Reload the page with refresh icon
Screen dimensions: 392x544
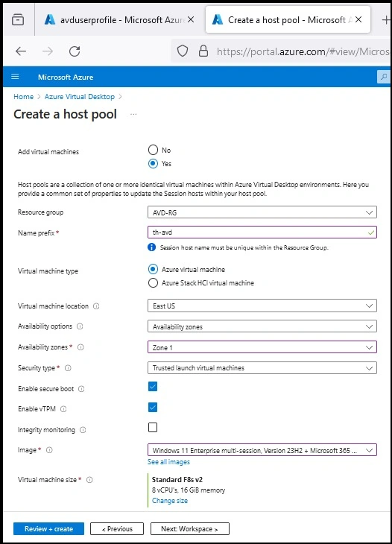coord(75,51)
